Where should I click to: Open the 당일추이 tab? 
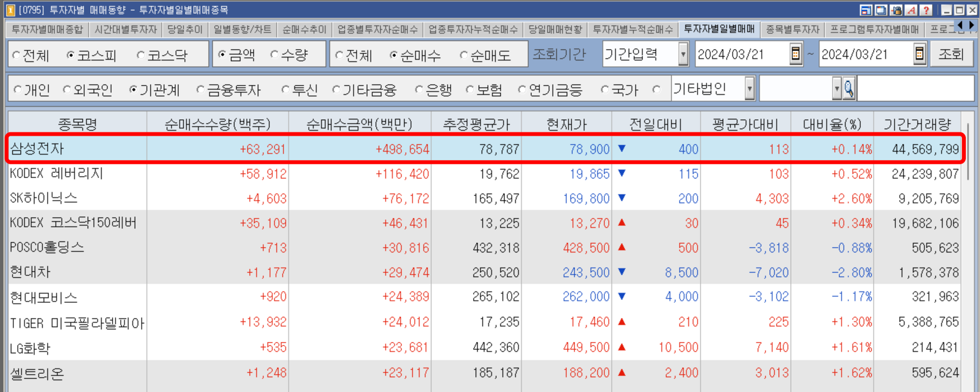pos(185,29)
